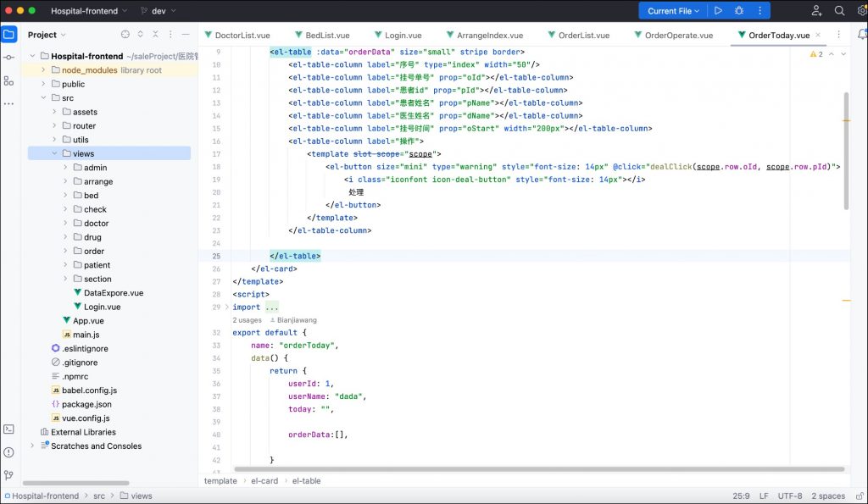
Task: Start debugging with the bug icon
Action: pyautogui.click(x=739, y=11)
